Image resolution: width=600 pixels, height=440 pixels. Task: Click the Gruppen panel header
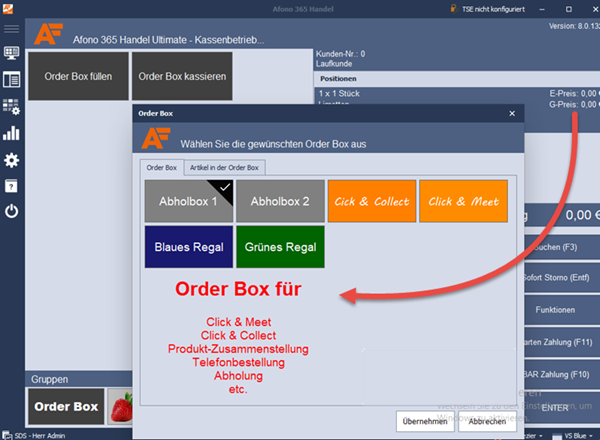tap(79, 379)
